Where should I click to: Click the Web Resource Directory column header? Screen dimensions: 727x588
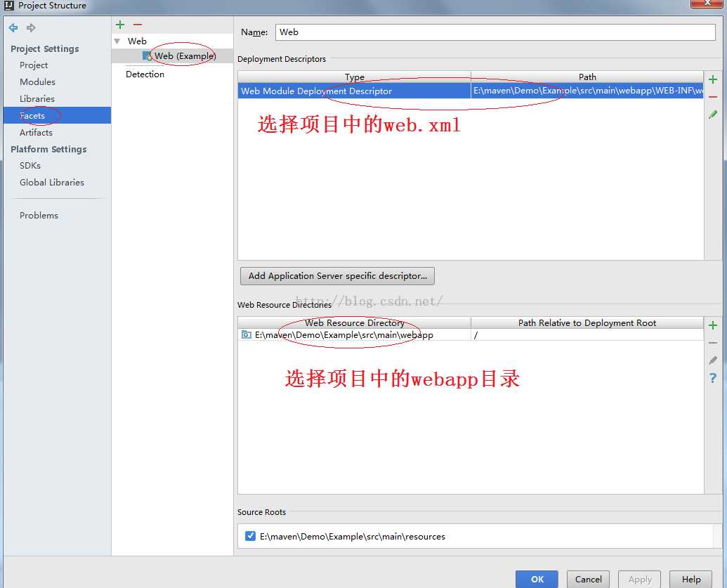[x=354, y=322]
